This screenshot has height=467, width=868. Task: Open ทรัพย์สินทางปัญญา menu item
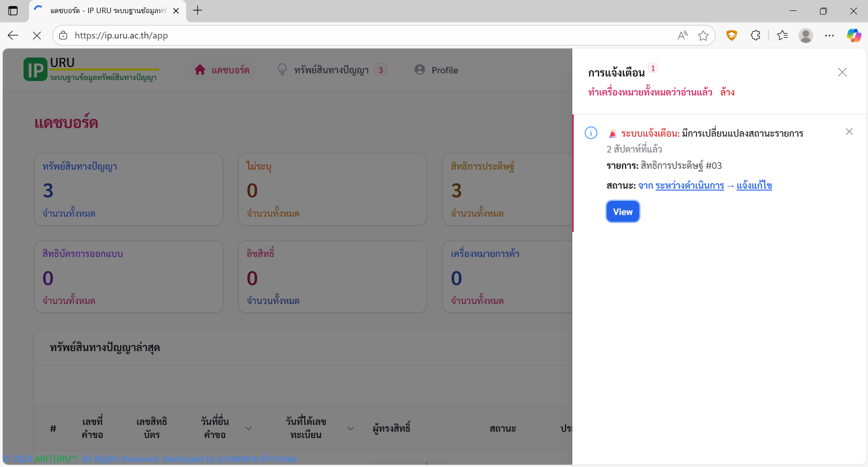point(331,70)
